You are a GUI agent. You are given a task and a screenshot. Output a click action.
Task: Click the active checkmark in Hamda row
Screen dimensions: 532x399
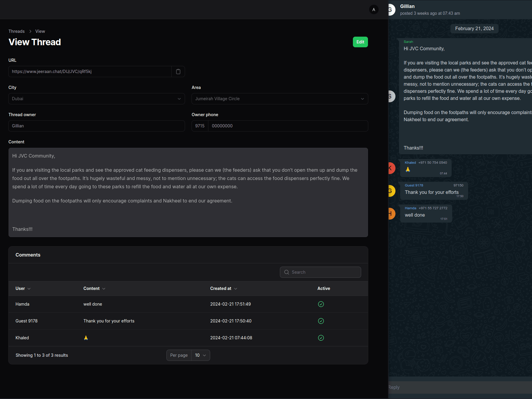pyautogui.click(x=321, y=304)
